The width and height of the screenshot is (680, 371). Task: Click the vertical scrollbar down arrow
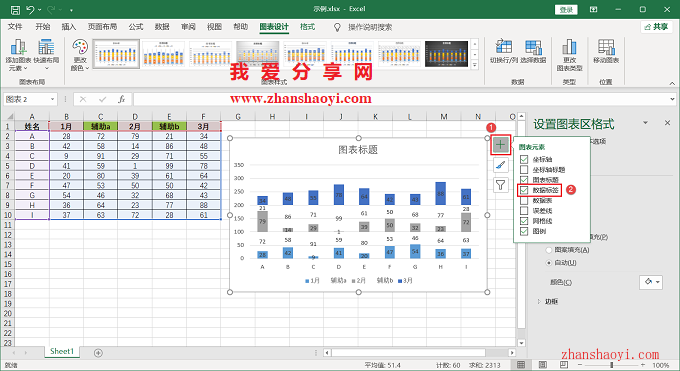click(x=521, y=343)
